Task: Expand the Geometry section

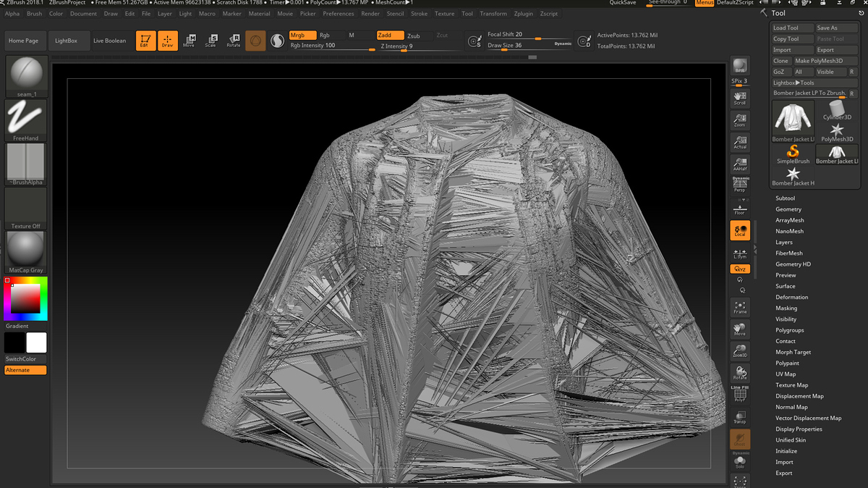Action: 788,209
